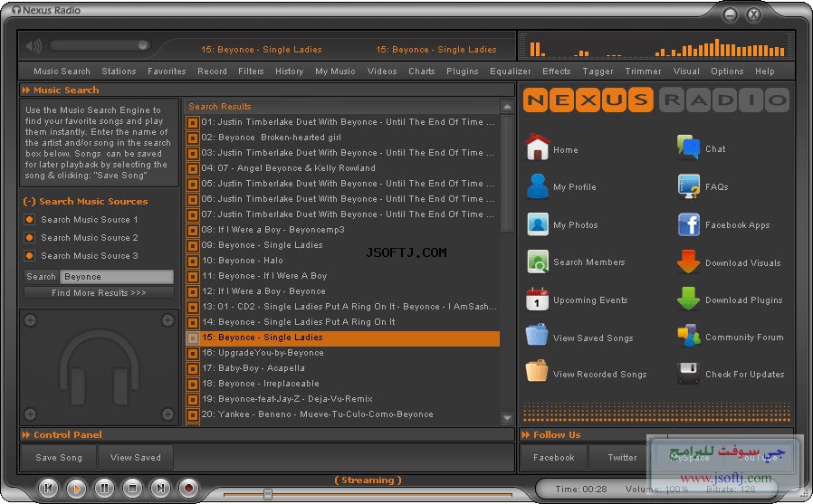The image size is (813, 504).
Task: Start playback with the Play button
Action: (x=76, y=488)
